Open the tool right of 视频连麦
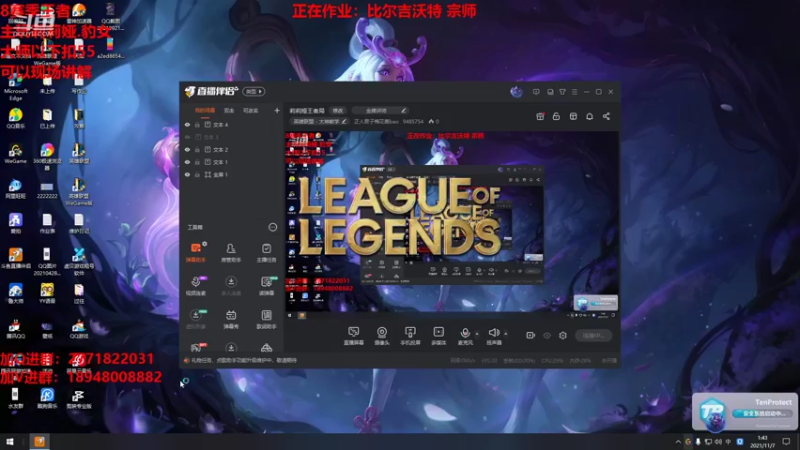Screen dimensions: 800x450 point(231,286)
